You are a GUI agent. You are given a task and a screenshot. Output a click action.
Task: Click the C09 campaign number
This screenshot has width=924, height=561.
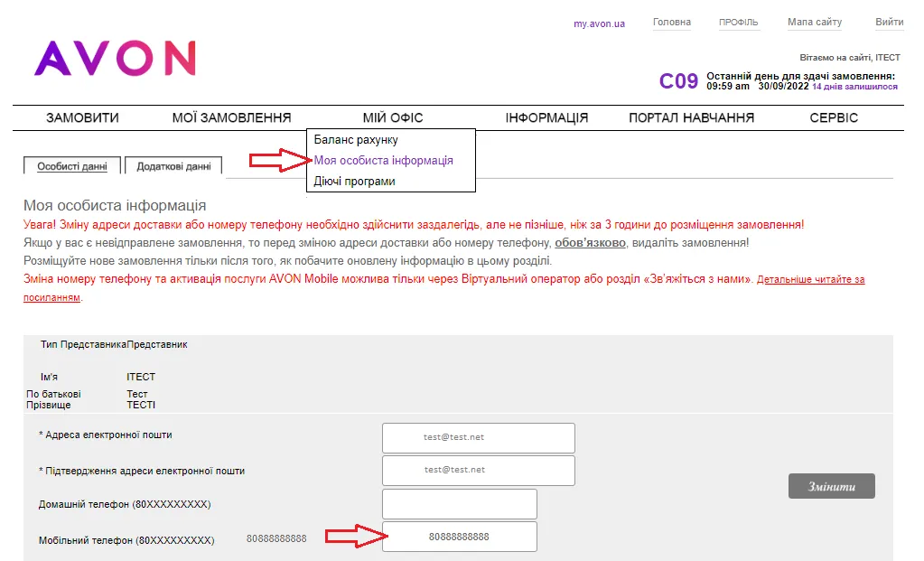[678, 80]
